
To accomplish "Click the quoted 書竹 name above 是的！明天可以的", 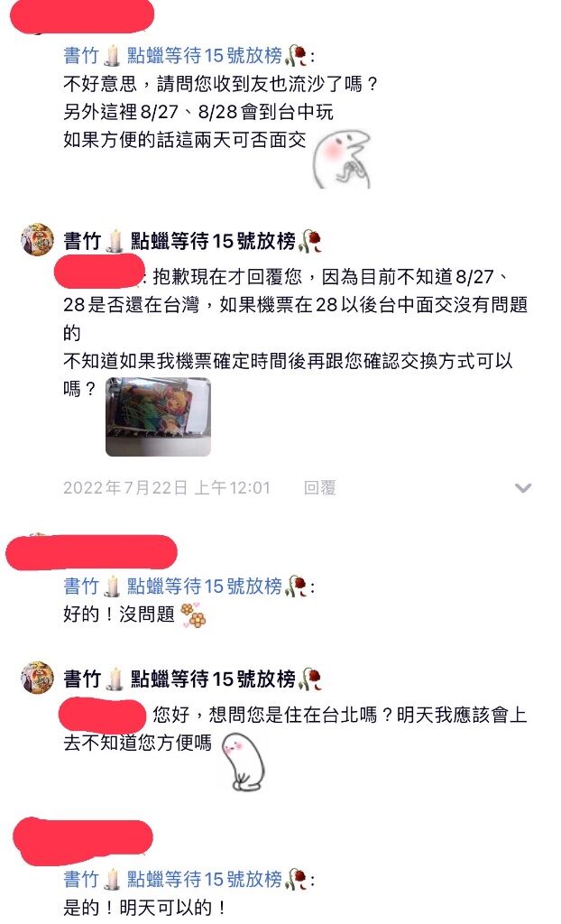I will click(x=189, y=879).
